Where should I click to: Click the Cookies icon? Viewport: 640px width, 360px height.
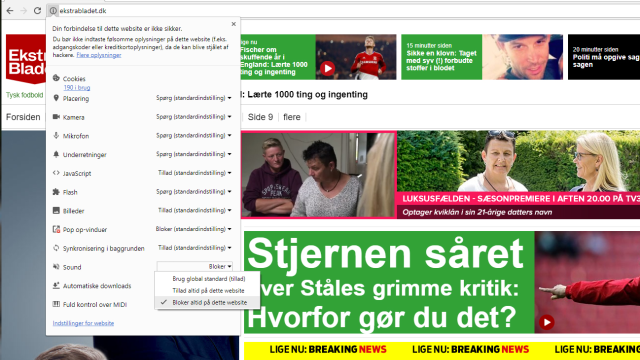click(56, 78)
